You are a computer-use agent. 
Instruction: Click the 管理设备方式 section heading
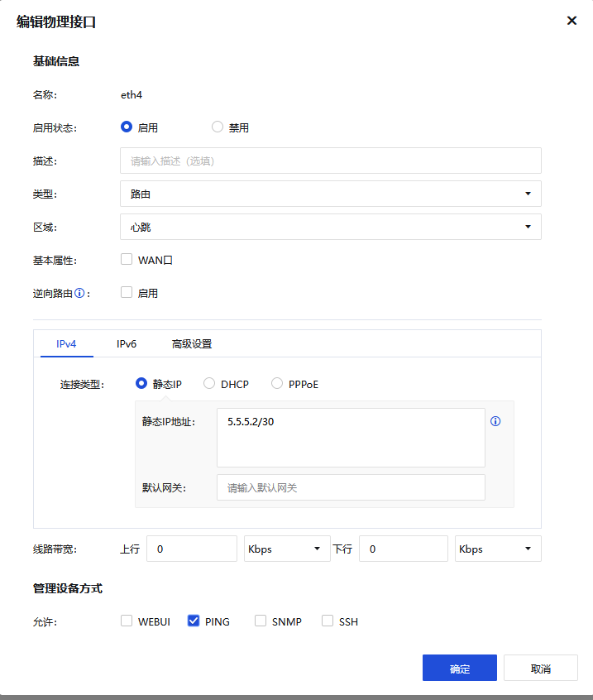[x=68, y=588]
